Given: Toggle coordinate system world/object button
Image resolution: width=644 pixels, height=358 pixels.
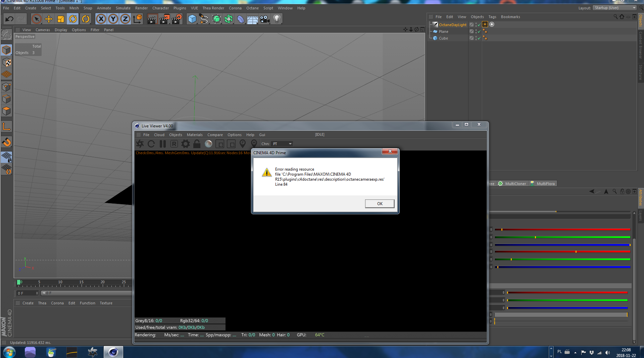Looking at the screenshot, I should [x=137, y=19].
